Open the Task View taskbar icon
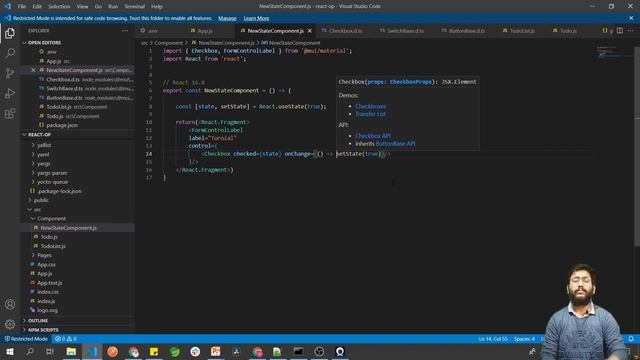Image resolution: width=640 pixels, height=360 pixels. click(50, 351)
